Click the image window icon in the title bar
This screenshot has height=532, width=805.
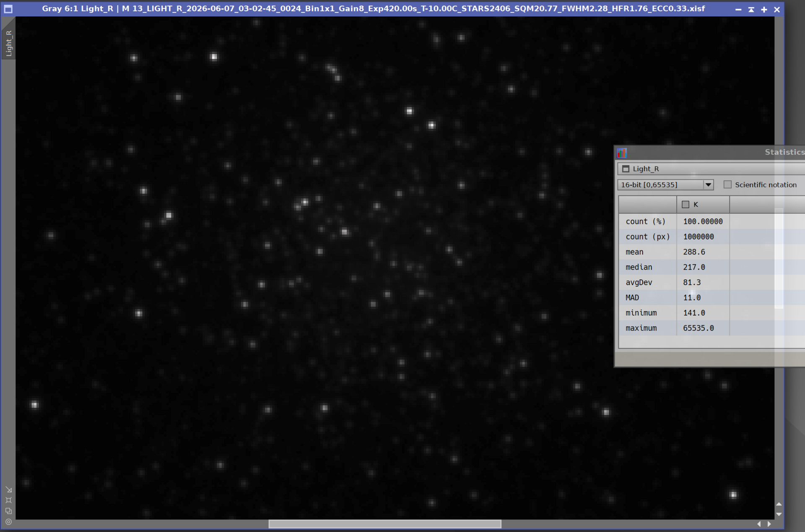8,9
